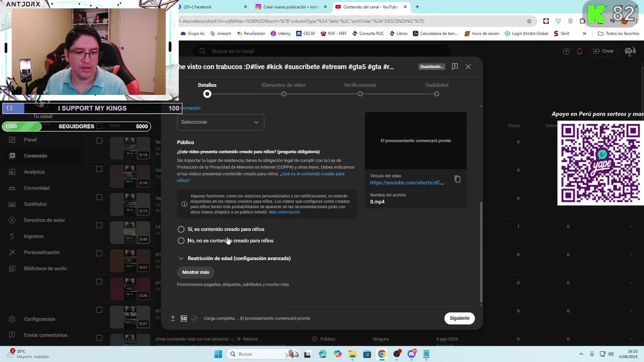644x362 pixels.
Task: Go to the Detalles step
Action: coord(207,89)
